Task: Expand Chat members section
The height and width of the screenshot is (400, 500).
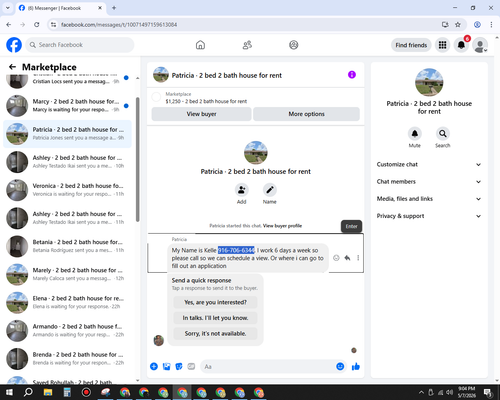Action: [x=429, y=182]
